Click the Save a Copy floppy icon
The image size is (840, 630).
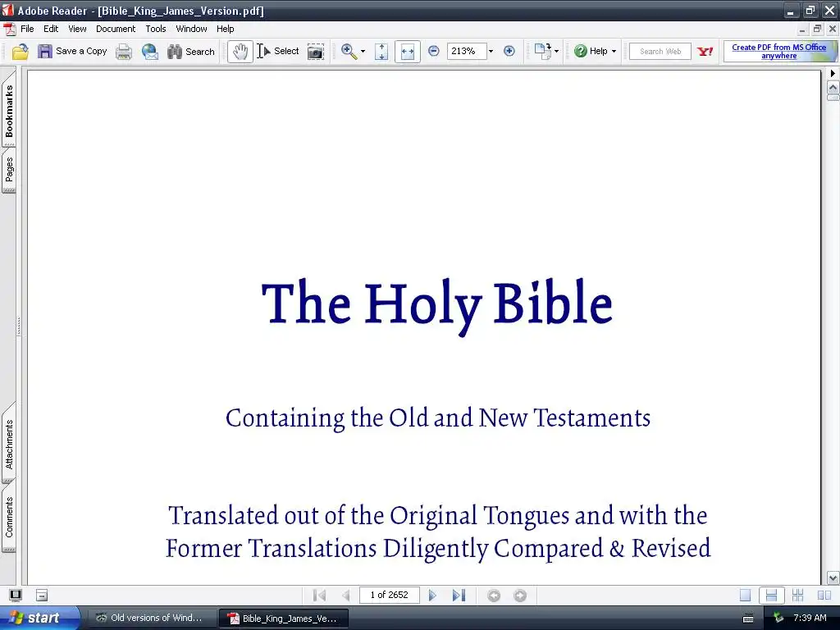[45, 52]
